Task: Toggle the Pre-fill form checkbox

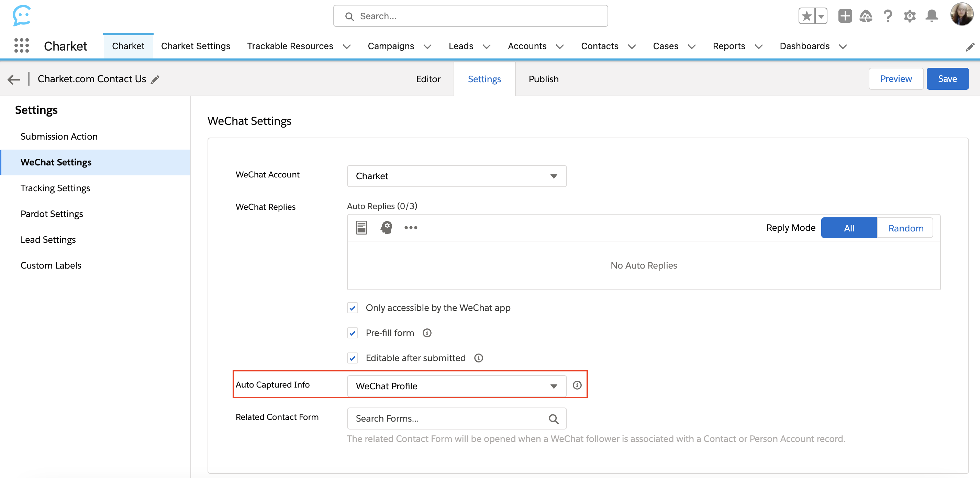Action: pyautogui.click(x=352, y=333)
